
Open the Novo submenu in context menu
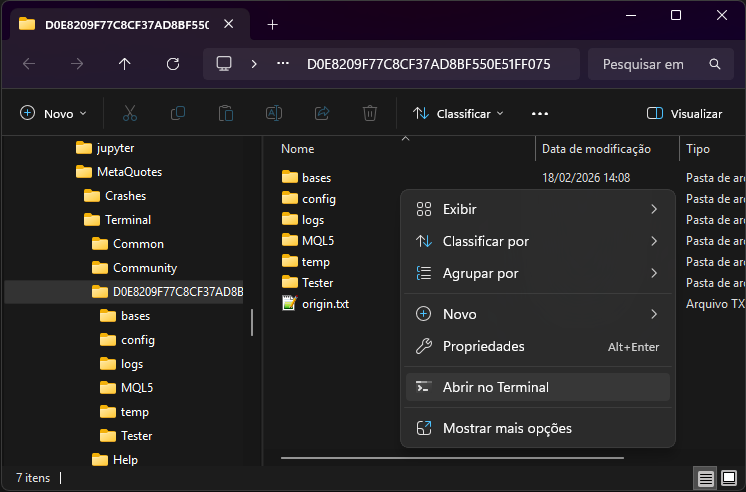(x=538, y=314)
